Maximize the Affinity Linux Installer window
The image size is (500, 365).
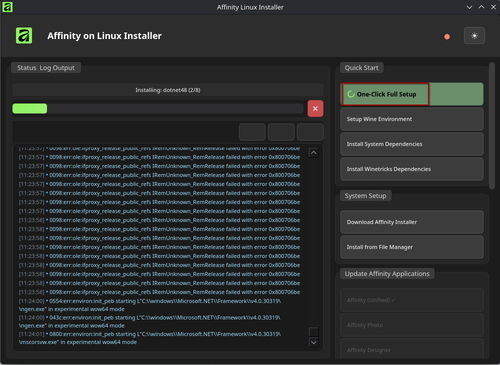pos(481,7)
